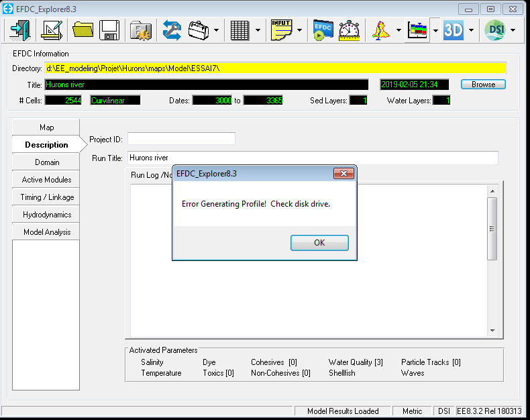
Task: Click the Dye parameter label
Action: tap(209, 362)
